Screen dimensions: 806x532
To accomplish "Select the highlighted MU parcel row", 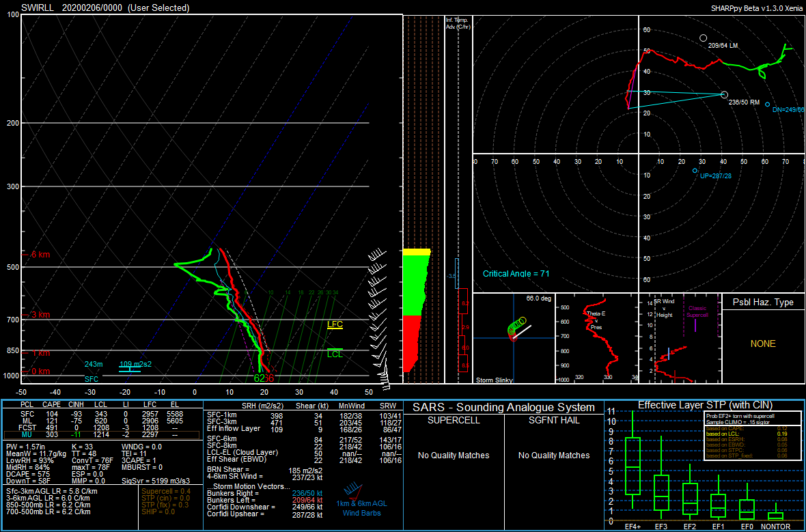I will coord(102,435).
